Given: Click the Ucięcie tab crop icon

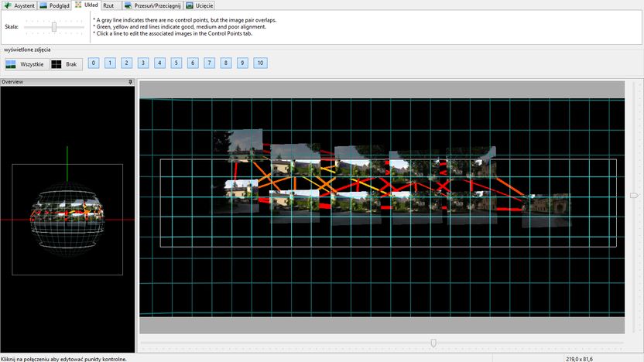Looking at the screenshot, I should tap(190, 5).
